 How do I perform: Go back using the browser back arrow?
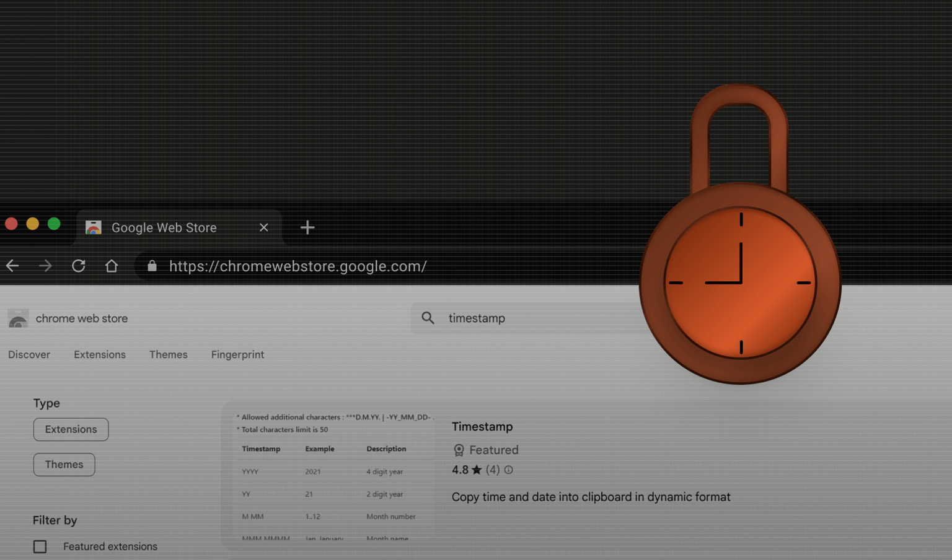[x=12, y=266]
